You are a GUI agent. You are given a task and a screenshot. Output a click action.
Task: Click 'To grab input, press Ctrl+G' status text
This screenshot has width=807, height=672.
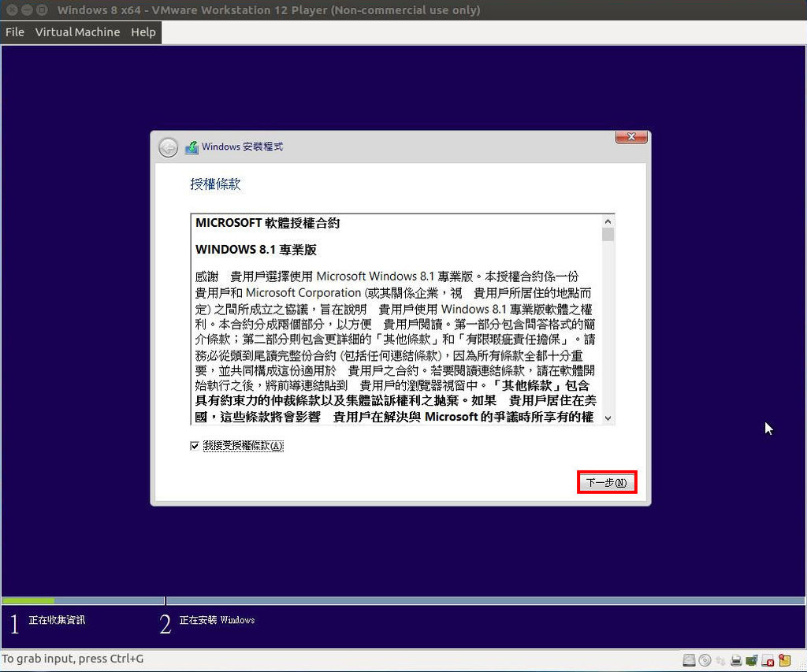click(x=73, y=659)
